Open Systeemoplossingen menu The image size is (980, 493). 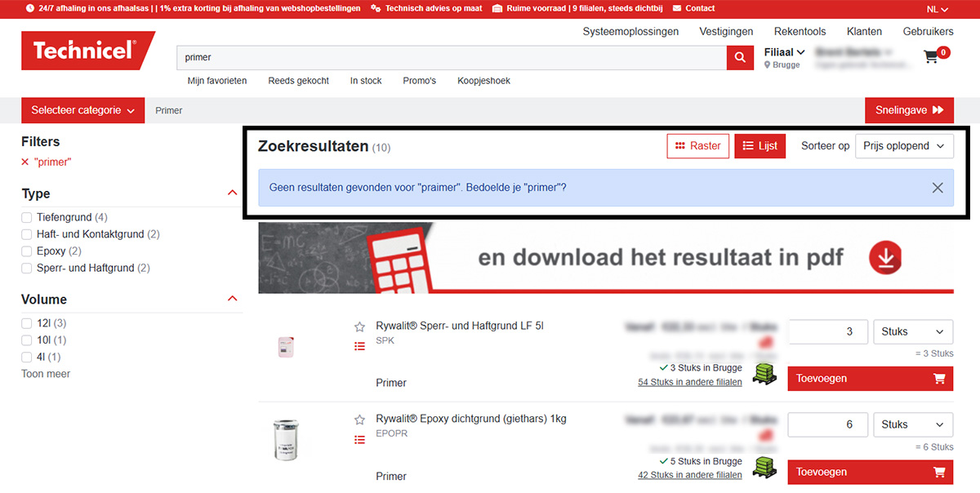coord(630,32)
